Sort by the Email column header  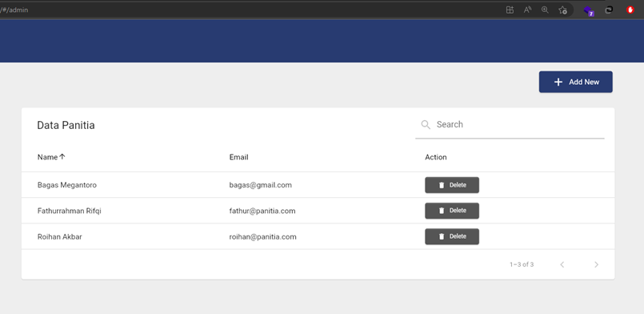click(238, 157)
